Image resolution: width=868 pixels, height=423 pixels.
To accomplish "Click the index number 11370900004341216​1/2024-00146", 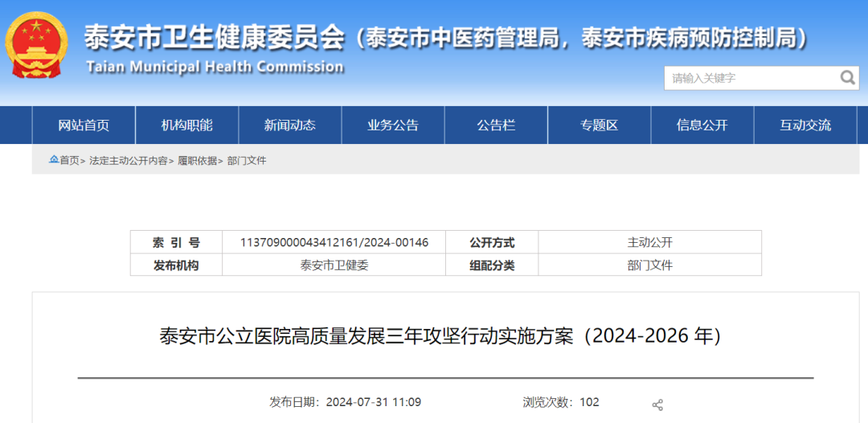I will (x=334, y=243).
